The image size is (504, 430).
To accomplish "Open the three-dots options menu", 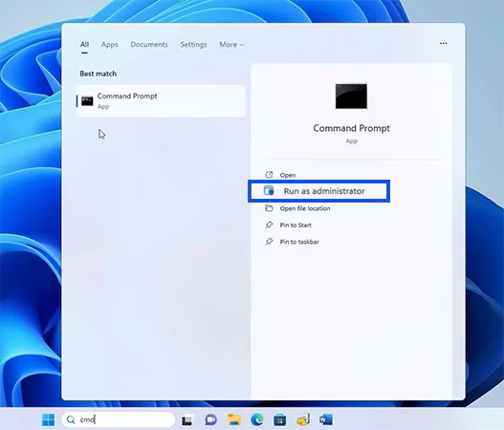I will click(x=443, y=43).
